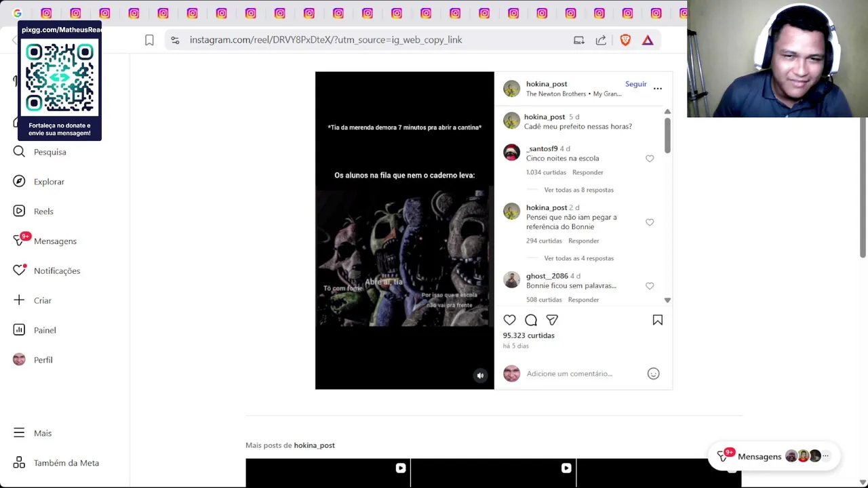
Task: Click the Painel chart icon
Action: [19, 330]
